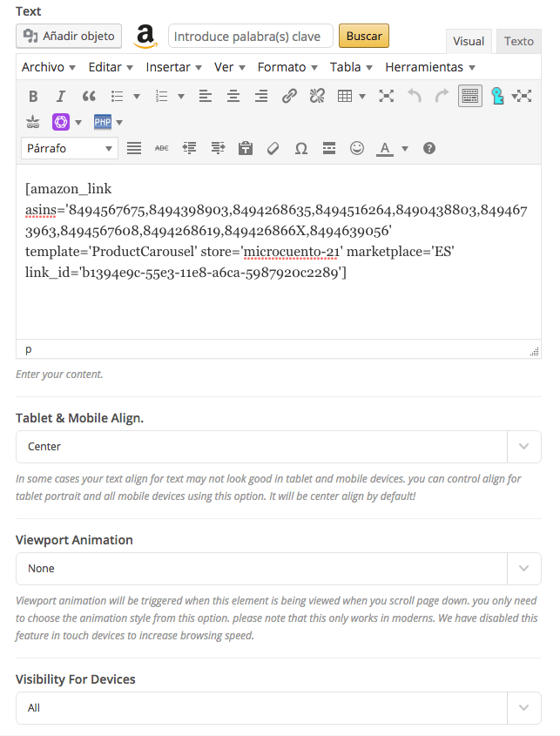Insert a blockquote
This screenshot has height=736, width=560.
tap(89, 96)
